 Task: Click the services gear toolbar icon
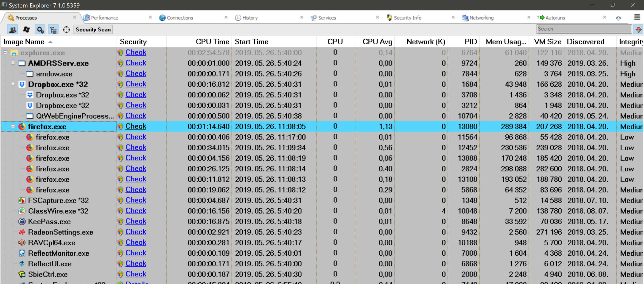[x=40, y=29]
